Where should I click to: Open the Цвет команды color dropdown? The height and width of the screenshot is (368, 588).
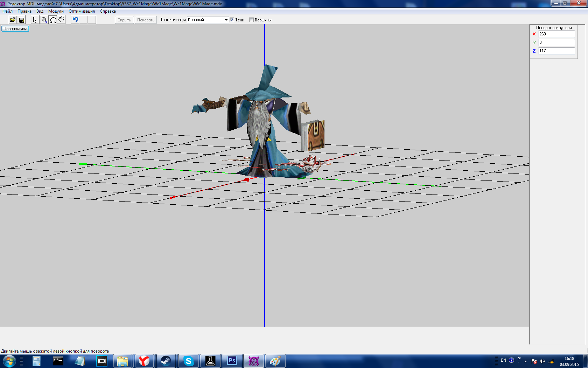coord(208,20)
